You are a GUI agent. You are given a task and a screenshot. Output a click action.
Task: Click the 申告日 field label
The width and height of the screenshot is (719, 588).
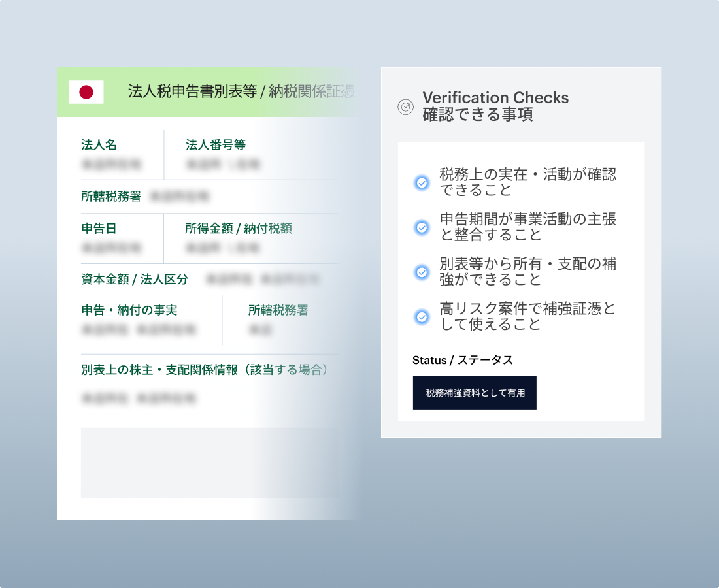click(x=99, y=229)
